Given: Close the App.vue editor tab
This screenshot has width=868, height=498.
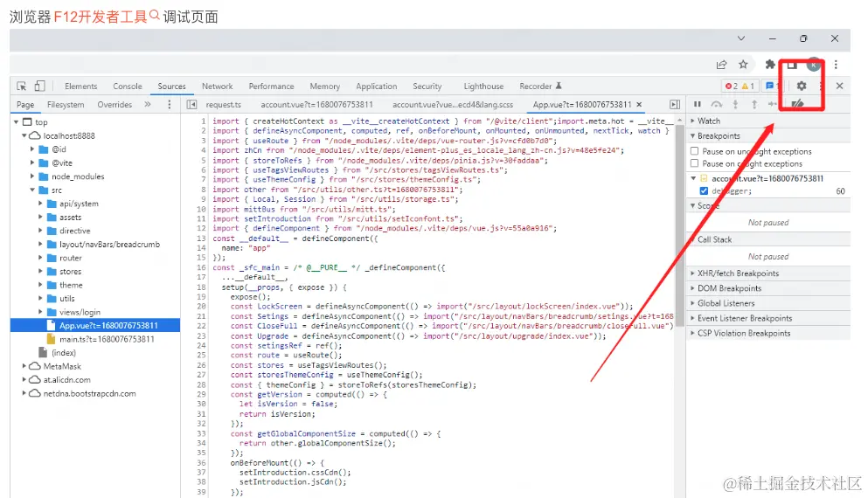Looking at the screenshot, I should pos(639,105).
